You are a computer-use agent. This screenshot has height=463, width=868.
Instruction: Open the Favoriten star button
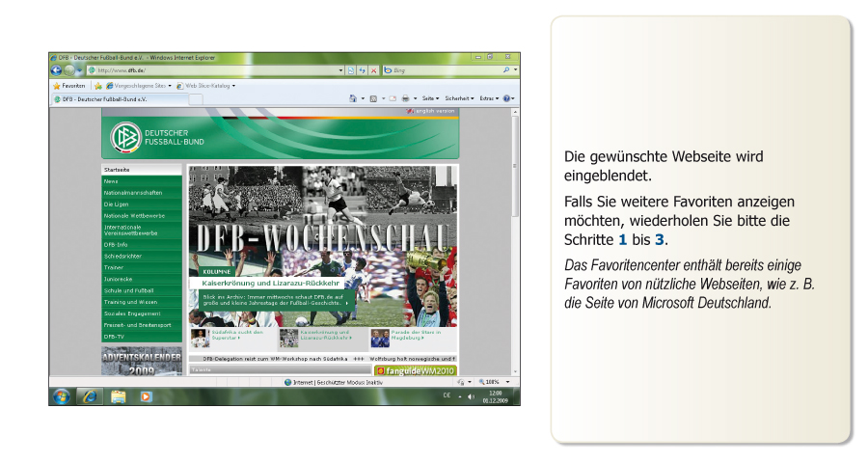coord(70,85)
